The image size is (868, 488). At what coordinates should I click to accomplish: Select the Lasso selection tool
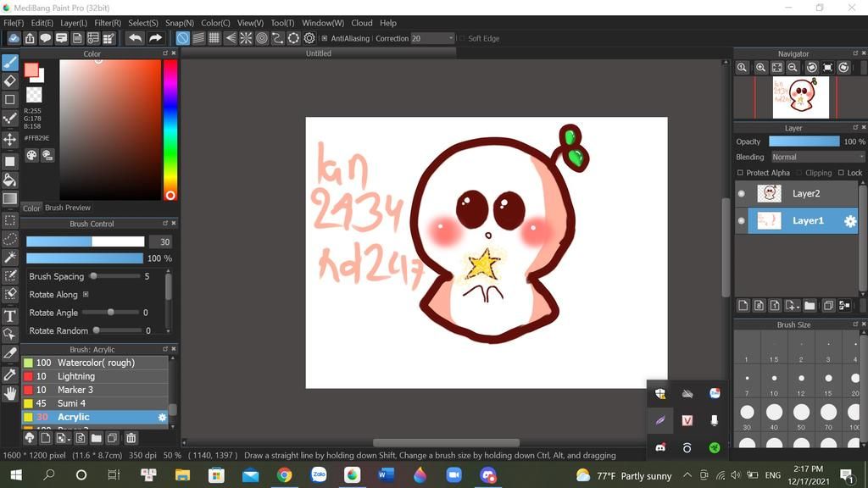pyautogui.click(x=10, y=239)
